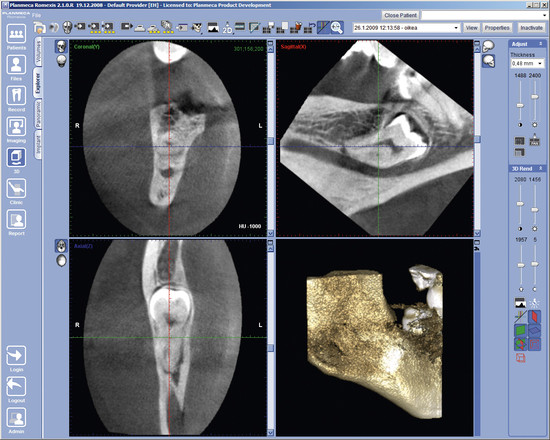The height and width of the screenshot is (440, 550).
Task: Toggle the red plane icon in 3D Rend
Action: click(x=534, y=317)
